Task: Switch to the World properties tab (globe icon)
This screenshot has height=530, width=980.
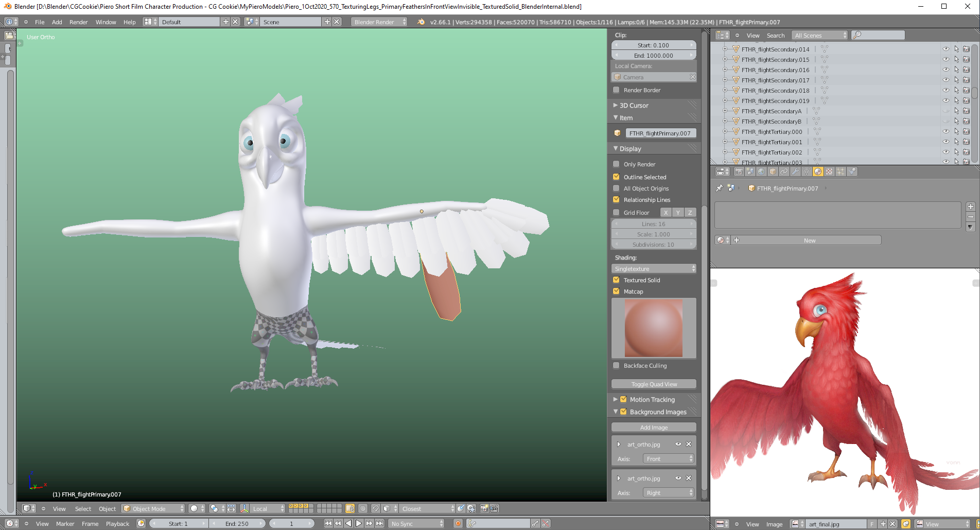Action: tap(762, 172)
